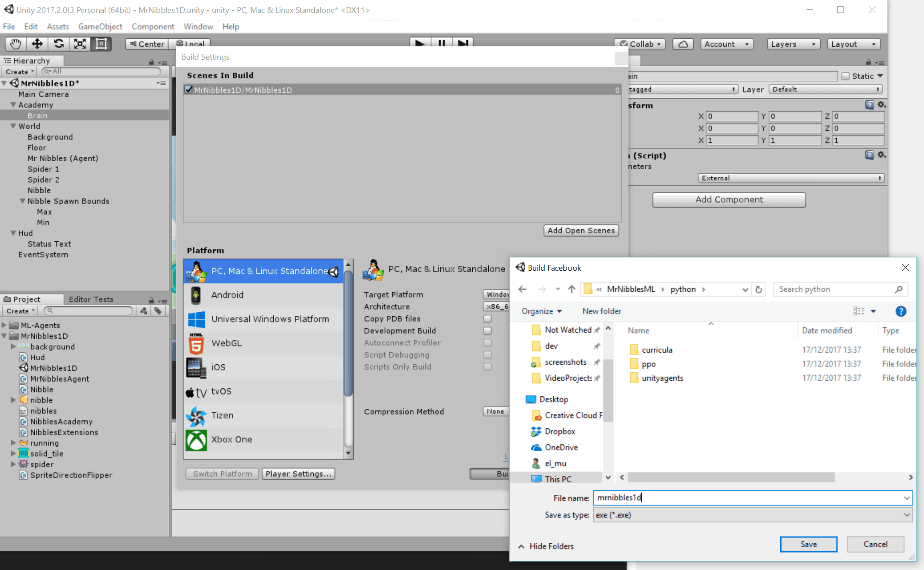Go up one folder level arrow

(571, 289)
